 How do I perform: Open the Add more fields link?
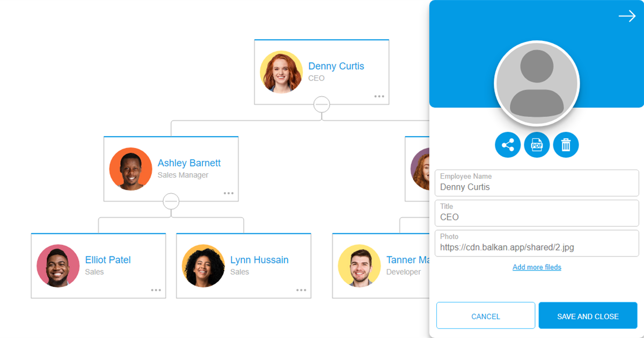click(x=537, y=267)
